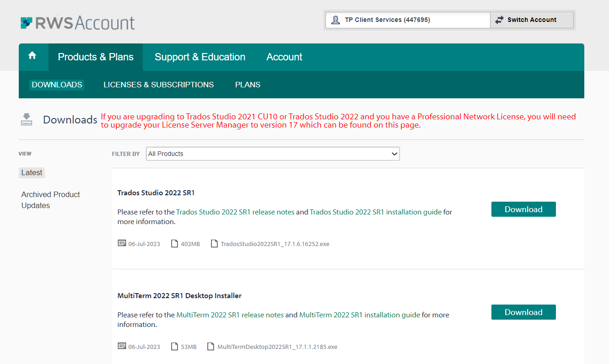609x364 pixels.
Task: Click the MultiTermDesktop2022SR1_17.1.1.2185.exe filename
Action: 277,347
